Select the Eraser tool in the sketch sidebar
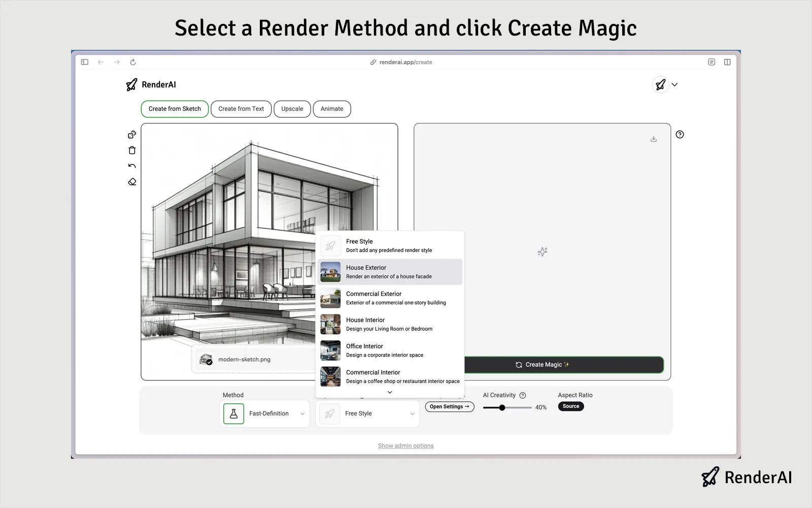 [x=132, y=181]
